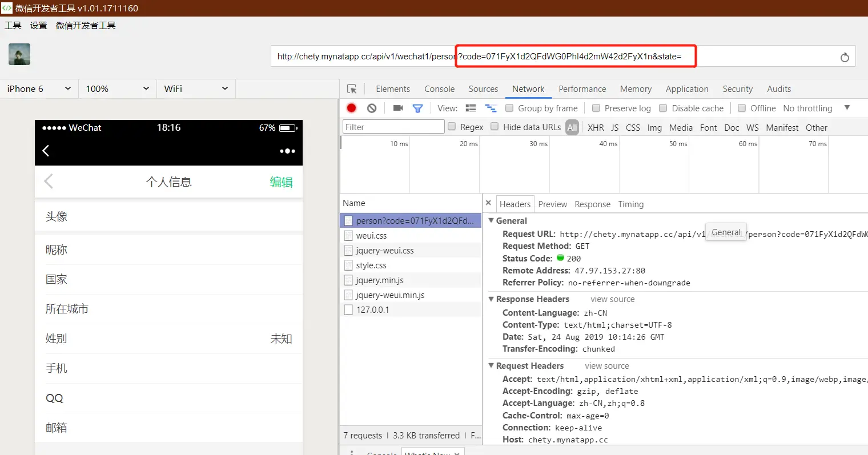Collapse the General section
This screenshot has height=455, width=868.
tap(491, 220)
